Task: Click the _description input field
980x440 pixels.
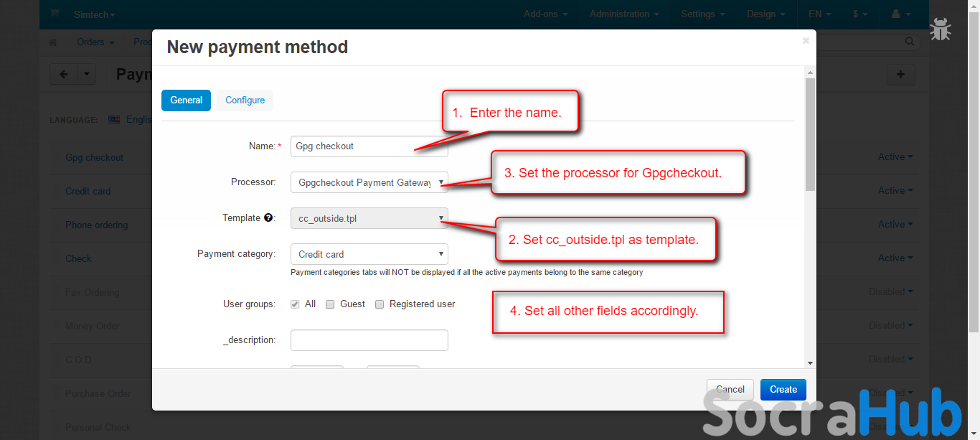Action: pyautogui.click(x=369, y=340)
